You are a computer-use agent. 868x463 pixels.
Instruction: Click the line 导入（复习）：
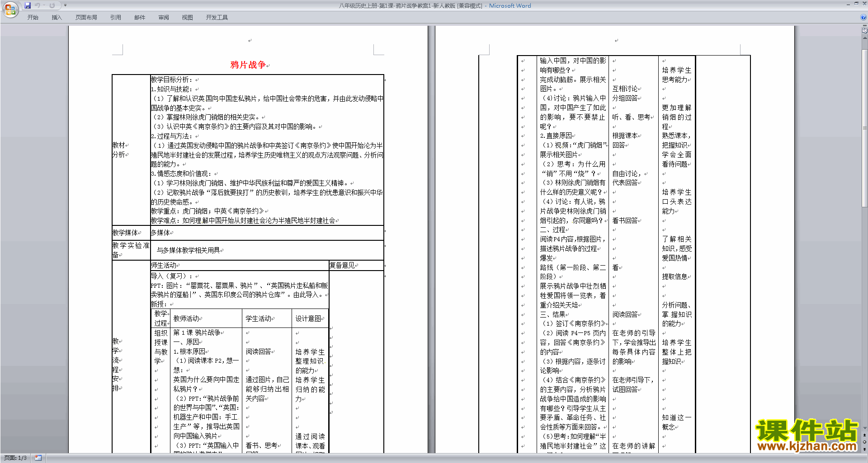coord(171,276)
